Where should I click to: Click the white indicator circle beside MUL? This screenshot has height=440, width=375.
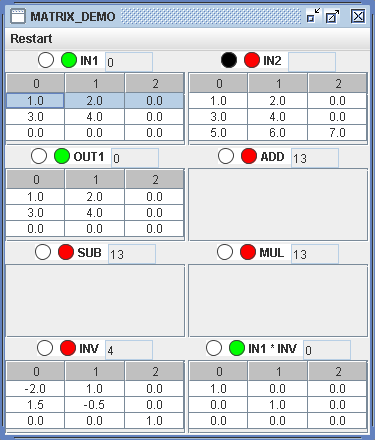(225, 252)
